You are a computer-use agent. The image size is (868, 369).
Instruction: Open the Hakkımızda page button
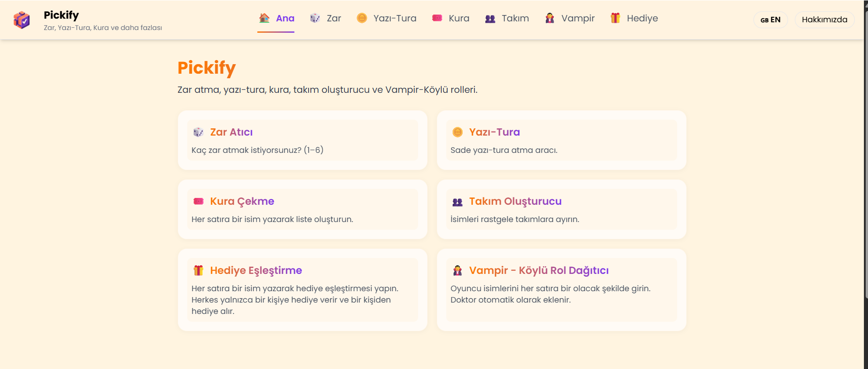point(824,20)
